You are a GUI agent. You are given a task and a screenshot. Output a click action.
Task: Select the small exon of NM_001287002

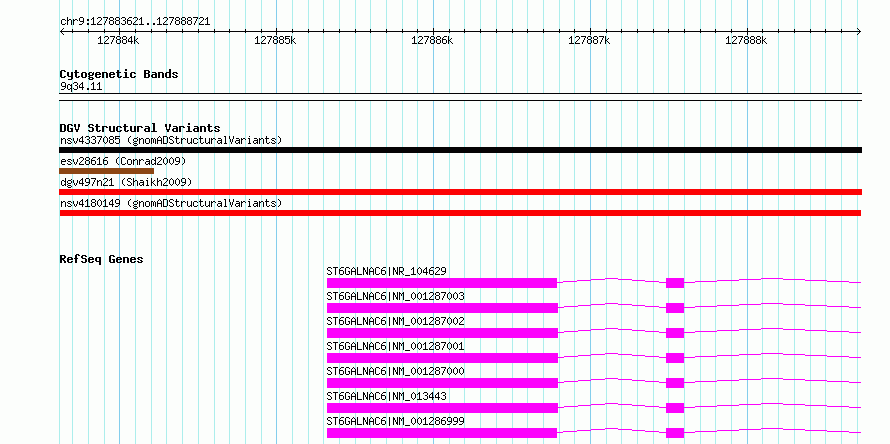pos(675,333)
